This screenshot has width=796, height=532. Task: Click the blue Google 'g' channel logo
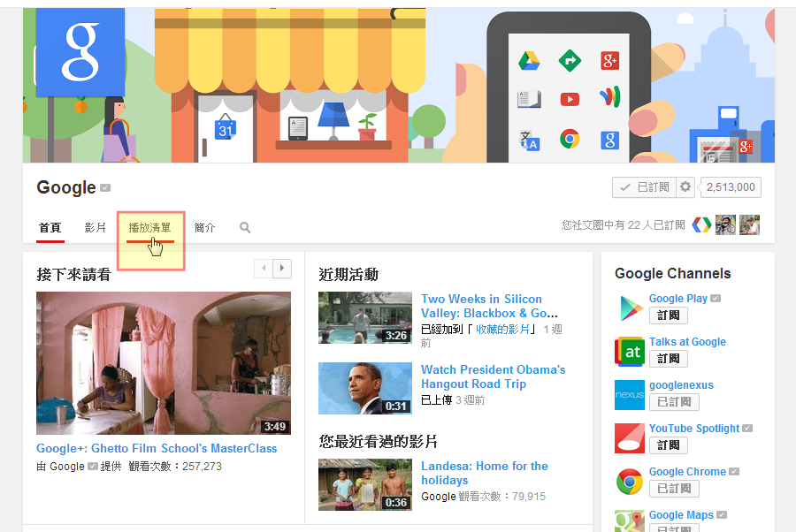(80, 52)
